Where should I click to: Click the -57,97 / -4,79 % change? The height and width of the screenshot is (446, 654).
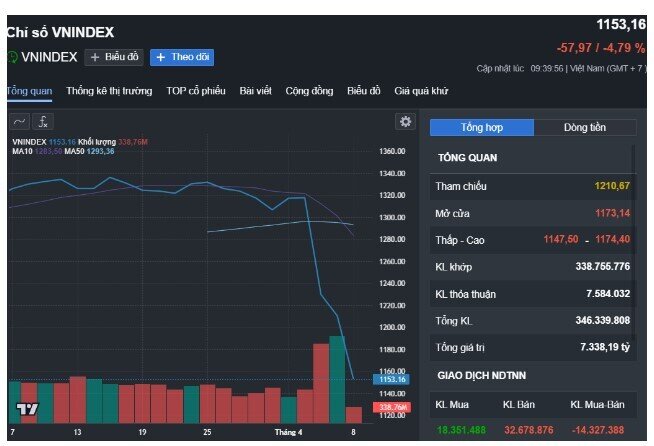tap(601, 48)
